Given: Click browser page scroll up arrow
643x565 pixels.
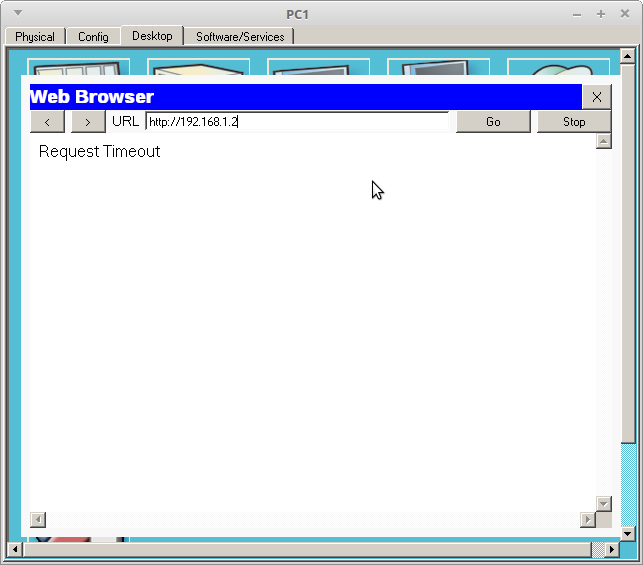Looking at the screenshot, I should 603,141.
